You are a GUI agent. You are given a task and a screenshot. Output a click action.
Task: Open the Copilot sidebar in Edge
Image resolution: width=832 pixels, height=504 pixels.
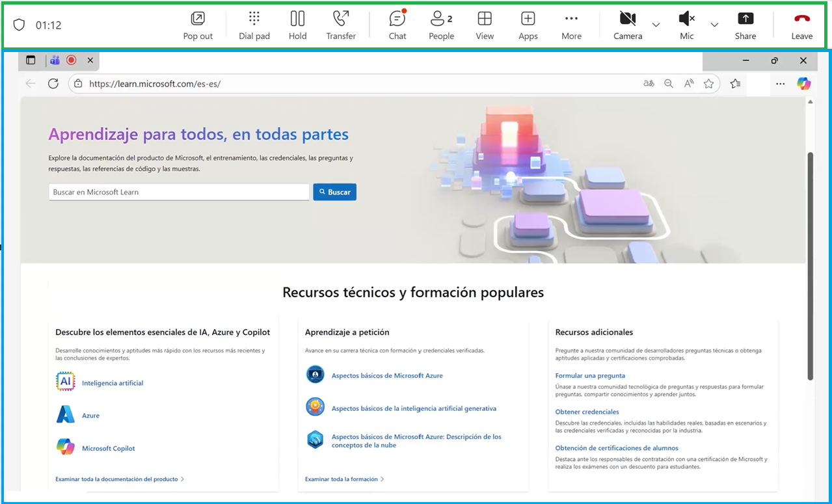coord(803,83)
